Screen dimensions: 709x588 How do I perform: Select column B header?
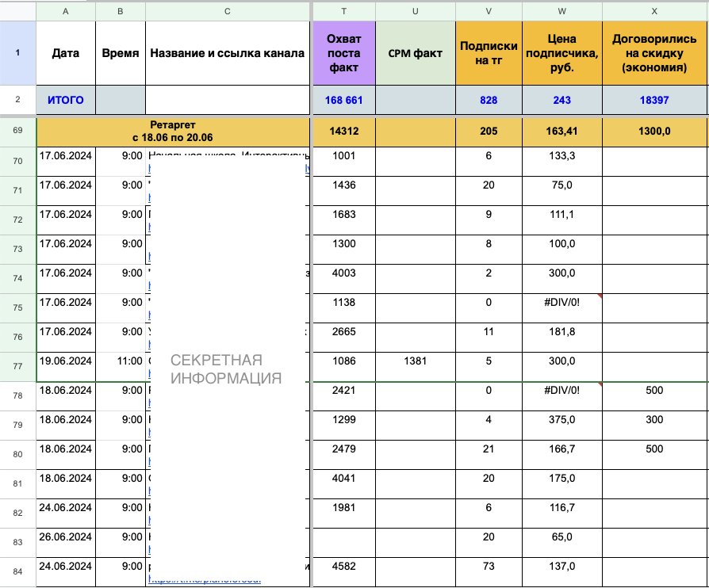pos(121,11)
